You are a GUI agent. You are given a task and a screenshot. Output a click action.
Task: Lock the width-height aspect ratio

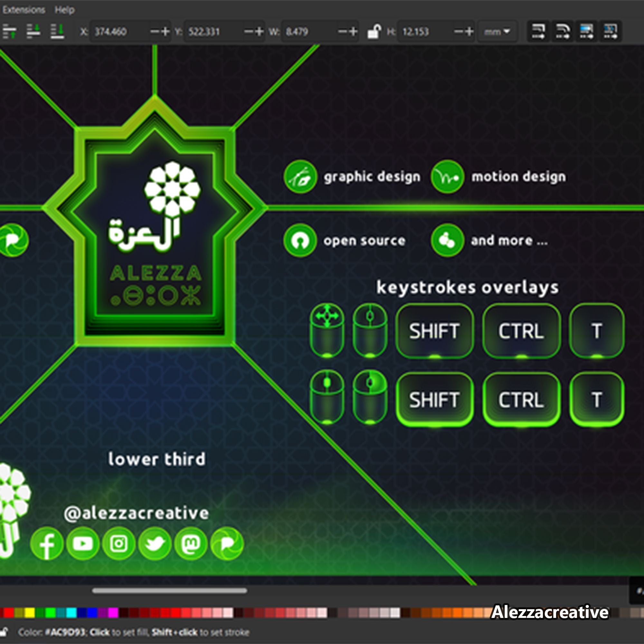375,32
